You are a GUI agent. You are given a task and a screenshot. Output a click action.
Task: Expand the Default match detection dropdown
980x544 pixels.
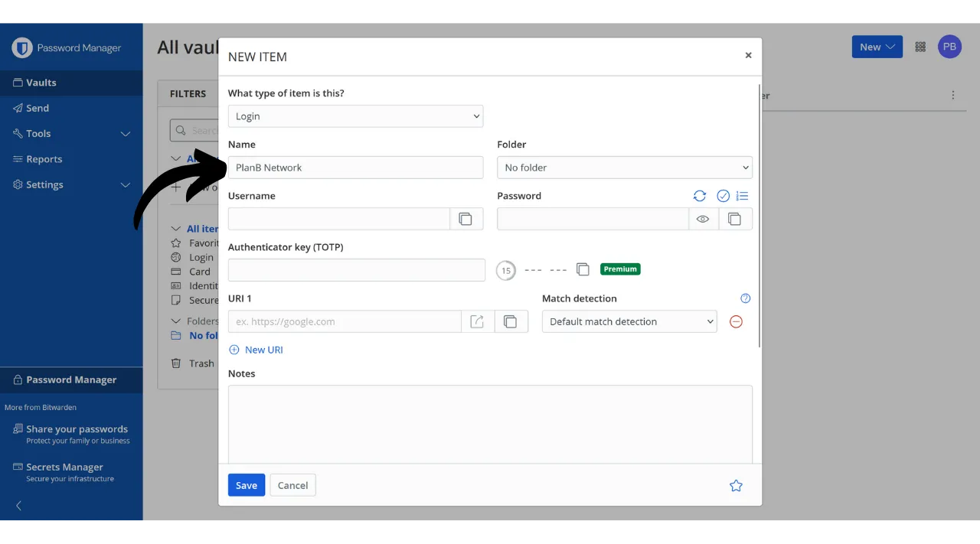click(x=629, y=321)
